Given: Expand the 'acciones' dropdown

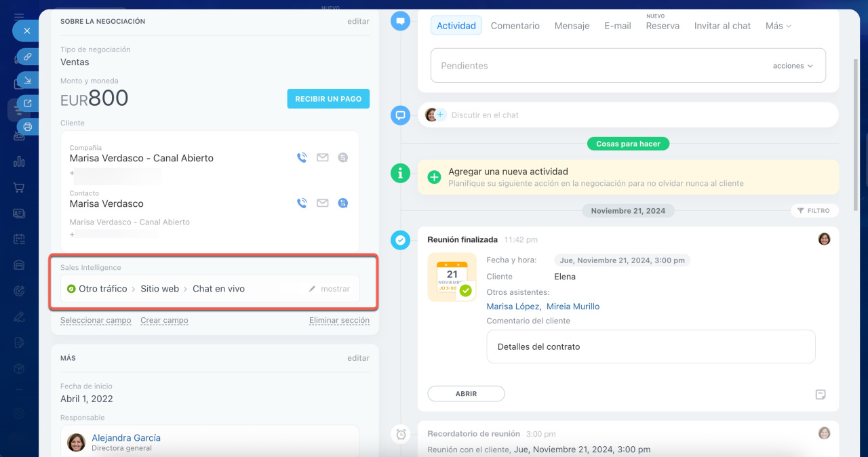Looking at the screenshot, I should pos(792,66).
